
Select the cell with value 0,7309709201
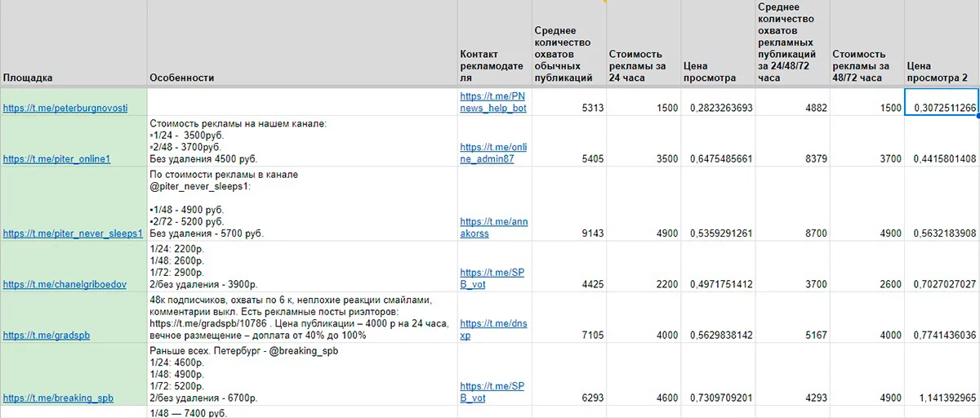[717, 374]
